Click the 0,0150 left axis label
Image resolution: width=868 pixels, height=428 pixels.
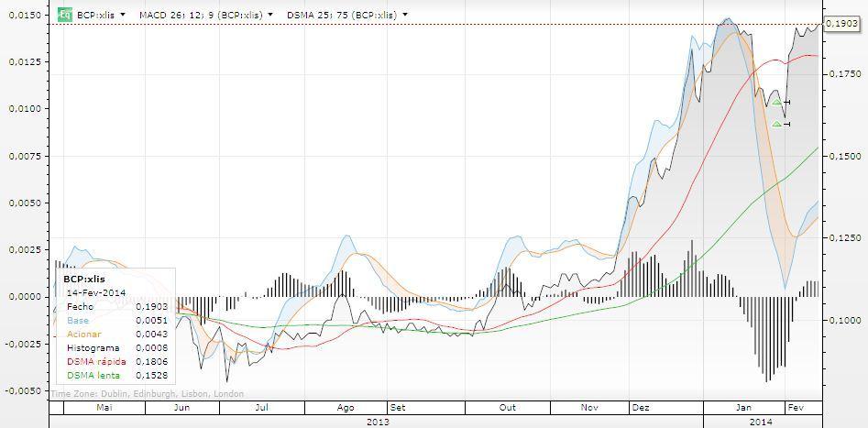point(25,15)
